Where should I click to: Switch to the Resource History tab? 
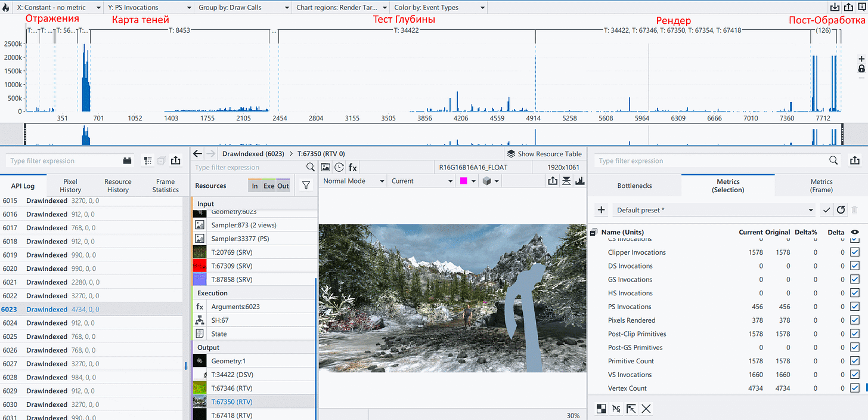coord(118,186)
